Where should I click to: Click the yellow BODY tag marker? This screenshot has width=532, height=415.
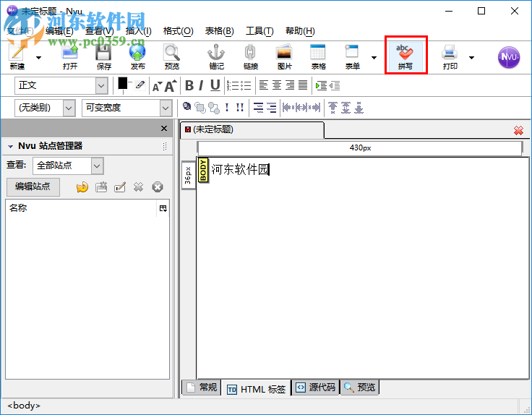tap(203, 170)
